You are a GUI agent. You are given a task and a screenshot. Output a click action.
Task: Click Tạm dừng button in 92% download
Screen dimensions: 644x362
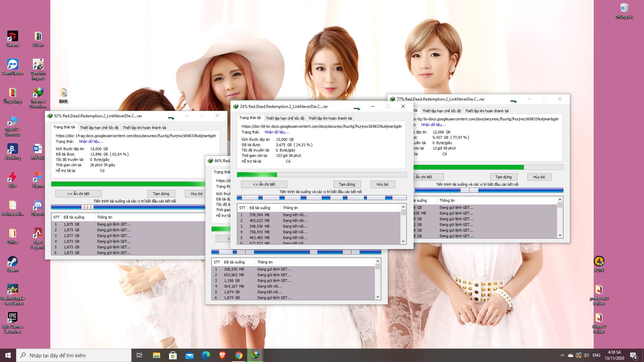[161, 193]
